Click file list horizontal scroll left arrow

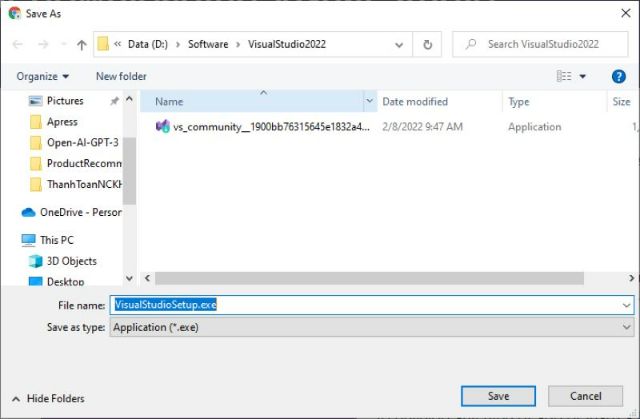(x=147, y=278)
